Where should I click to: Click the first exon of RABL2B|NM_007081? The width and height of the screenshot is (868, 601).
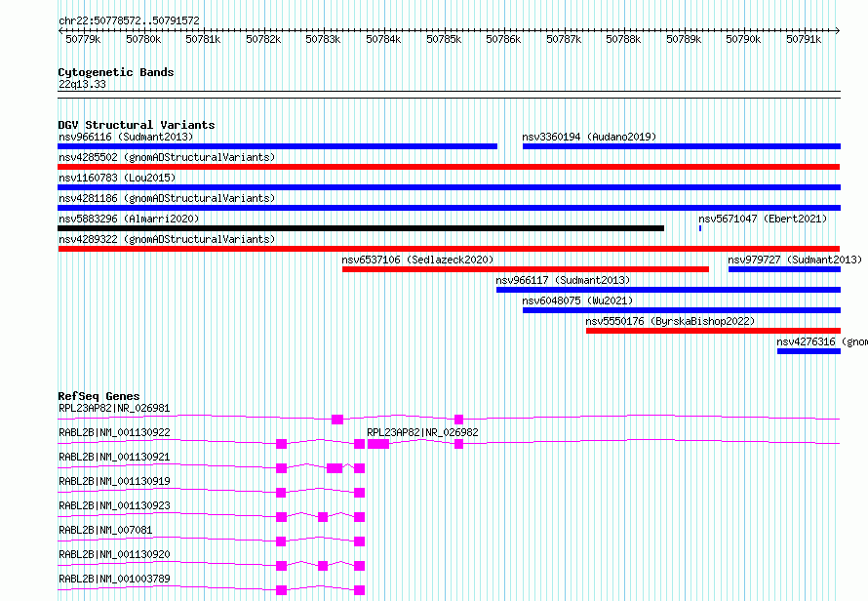[281, 541]
